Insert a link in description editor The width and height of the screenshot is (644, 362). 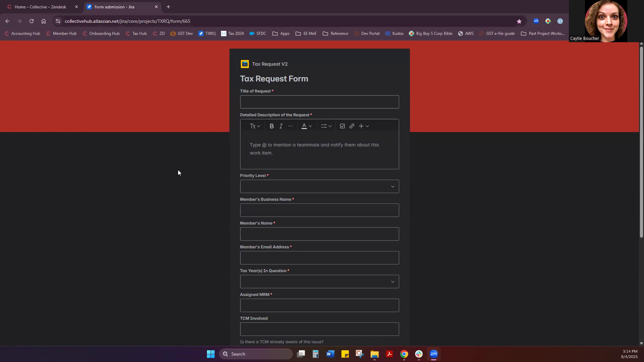point(352,126)
